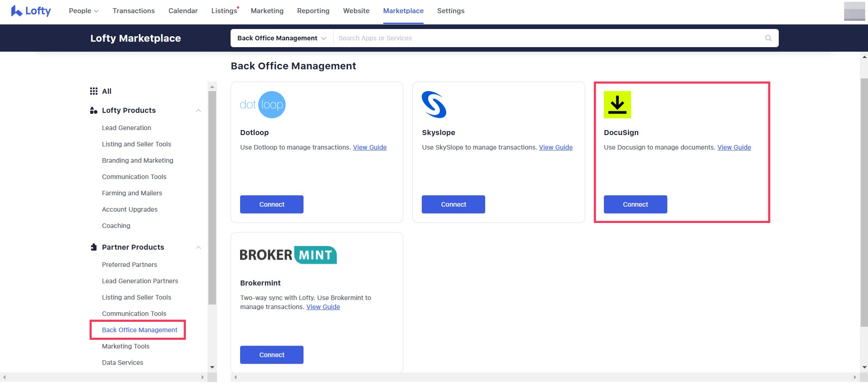Screen dimensions: 868x388
Task: Collapse the Partner Products section
Action: pyautogui.click(x=198, y=247)
